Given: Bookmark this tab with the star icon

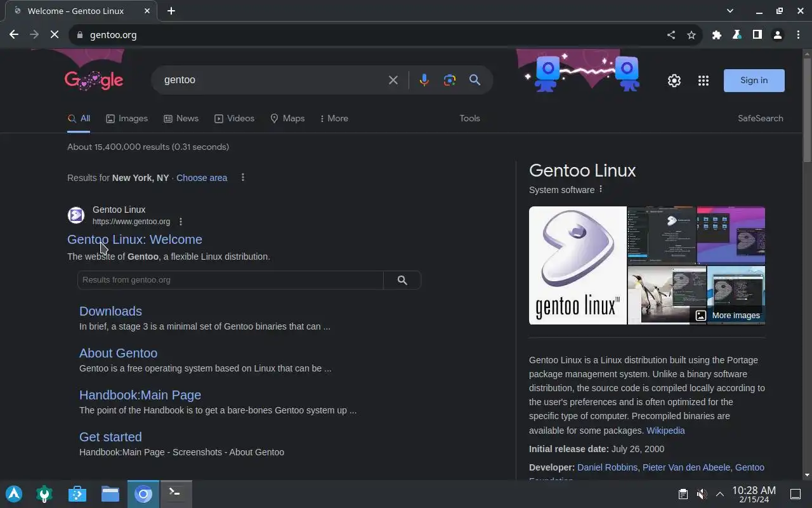Looking at the screenshot, I should [x=691, y=35].
